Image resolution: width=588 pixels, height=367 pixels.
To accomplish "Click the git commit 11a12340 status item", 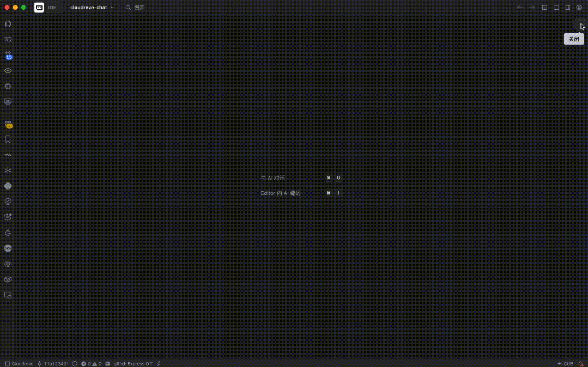I will [x=53, y=364].
